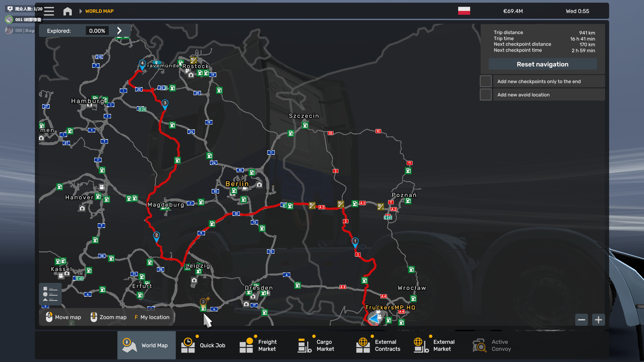
Task: Click the My location shortcut
Action: click(152, 317)
